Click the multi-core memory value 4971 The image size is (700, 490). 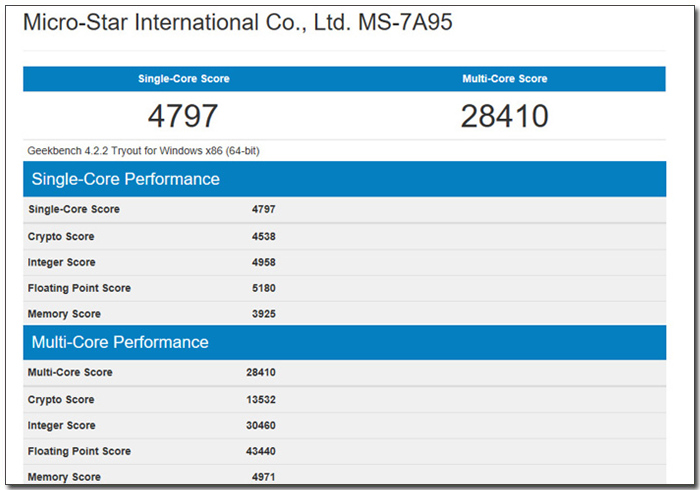pos(263,477)
